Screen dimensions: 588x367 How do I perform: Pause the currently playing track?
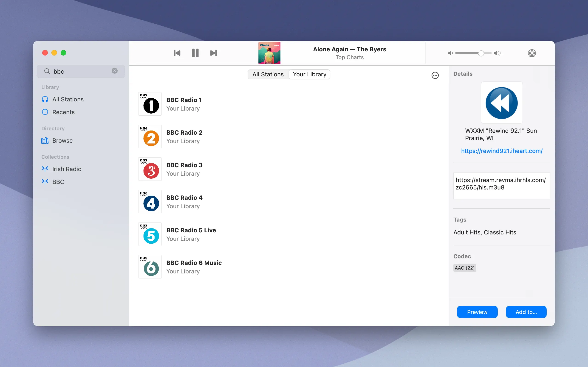tap(195, 53)
